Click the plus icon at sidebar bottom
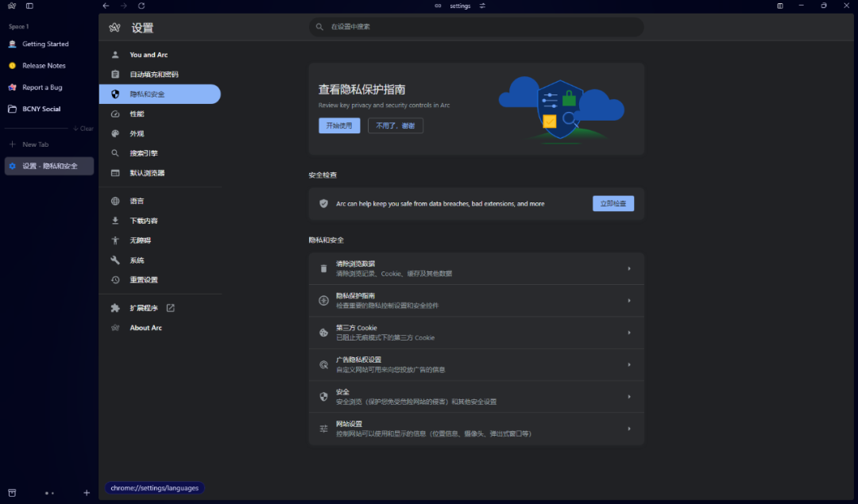 [x=87, y=493]
